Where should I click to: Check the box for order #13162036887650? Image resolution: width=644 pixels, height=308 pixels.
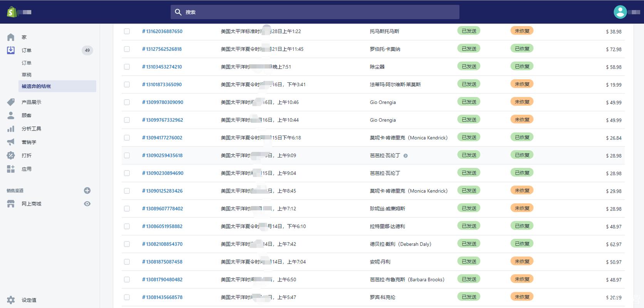coord(127,31)
